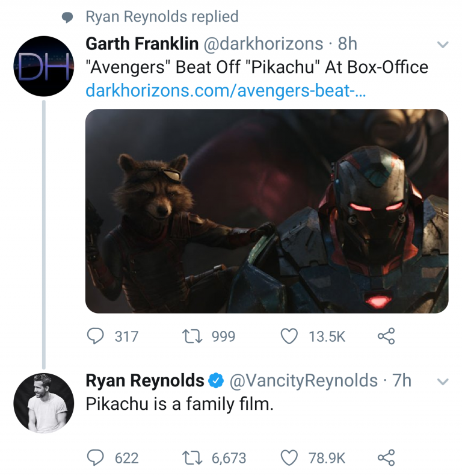Like Ryan Reynolds' Pikachu reply
The width and height of the screenshot is (462, 476).
click(290, 458)
